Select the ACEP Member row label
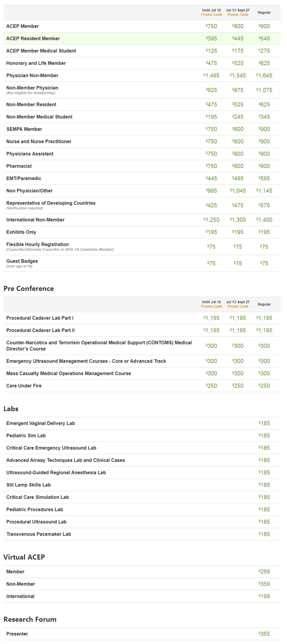This screenshot has width=287, height=644. point(23,26)
